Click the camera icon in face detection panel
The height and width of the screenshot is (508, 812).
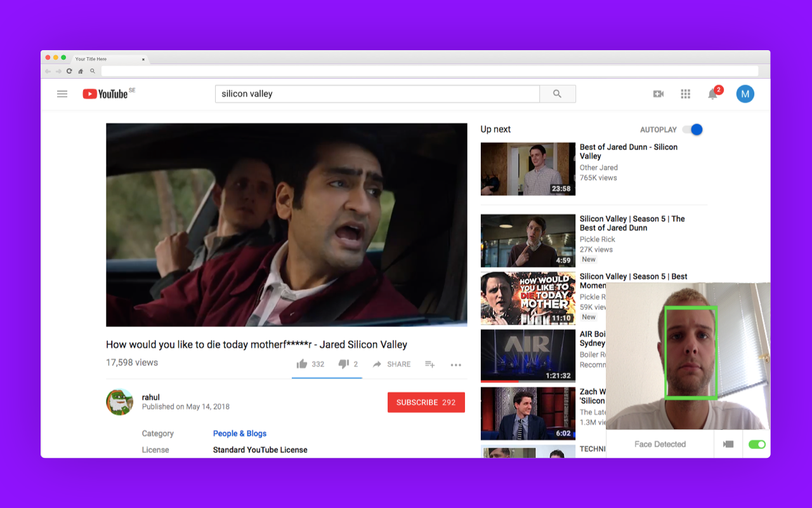tap(728, 444)
